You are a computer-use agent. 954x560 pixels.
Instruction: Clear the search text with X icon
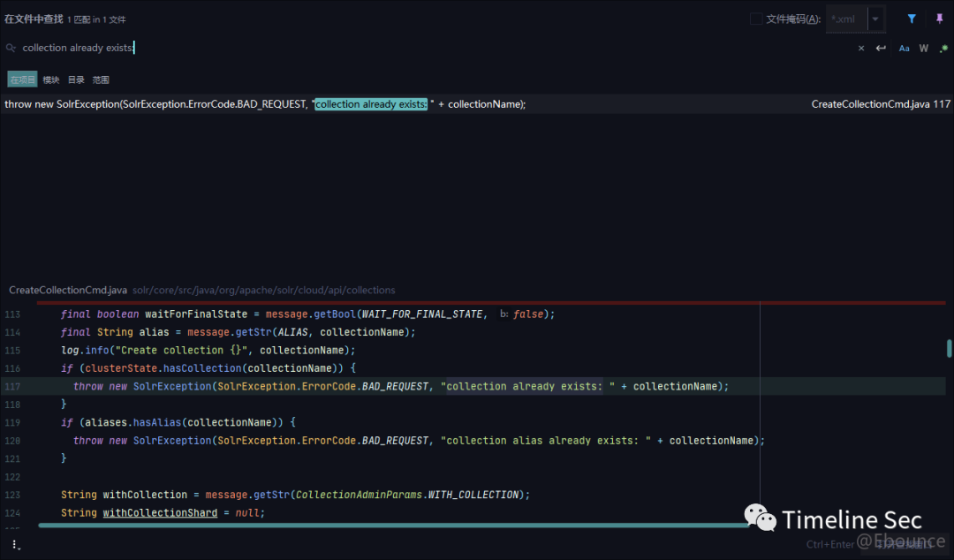861,48
